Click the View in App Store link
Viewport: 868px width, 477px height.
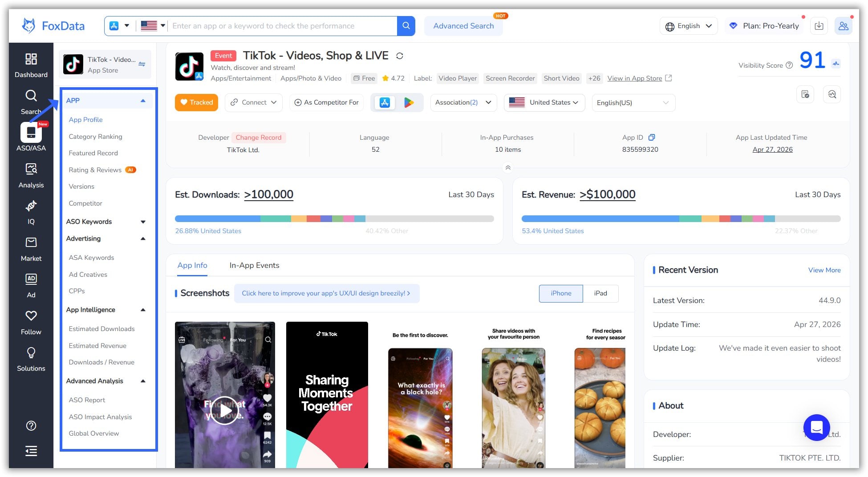tap(635, 78)
